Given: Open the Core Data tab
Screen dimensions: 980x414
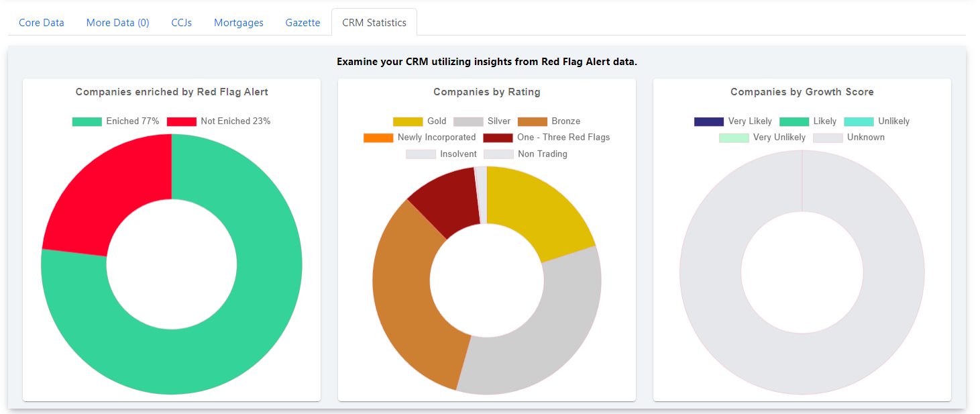Looking at the screenshot, I should [x=42, y=22].
